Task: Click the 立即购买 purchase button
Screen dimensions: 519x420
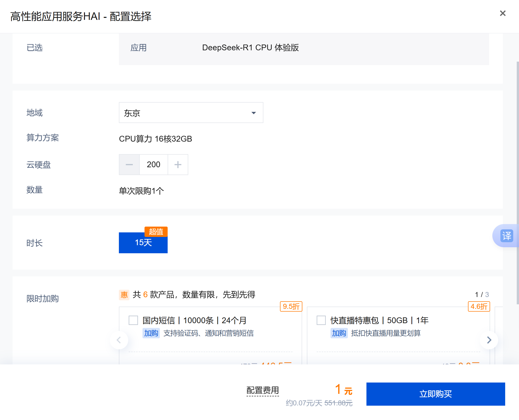Action: coord(435,394)
